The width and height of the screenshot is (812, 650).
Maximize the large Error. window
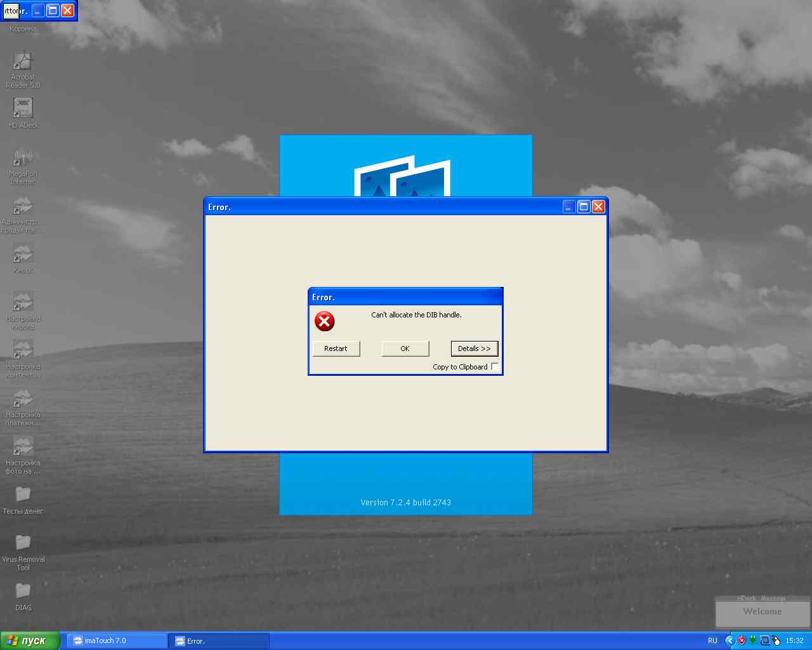(x=584, y=207)
